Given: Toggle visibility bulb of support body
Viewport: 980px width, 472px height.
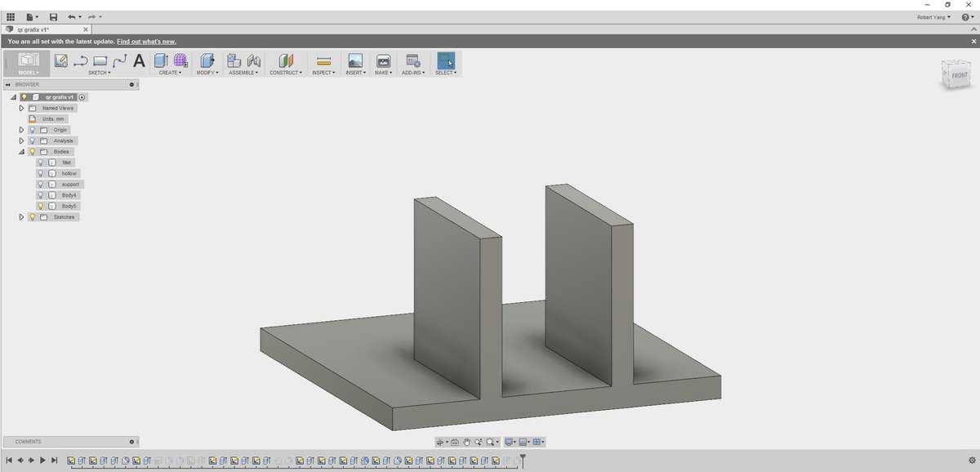Looking at the screenshot, I should [41, 184].
